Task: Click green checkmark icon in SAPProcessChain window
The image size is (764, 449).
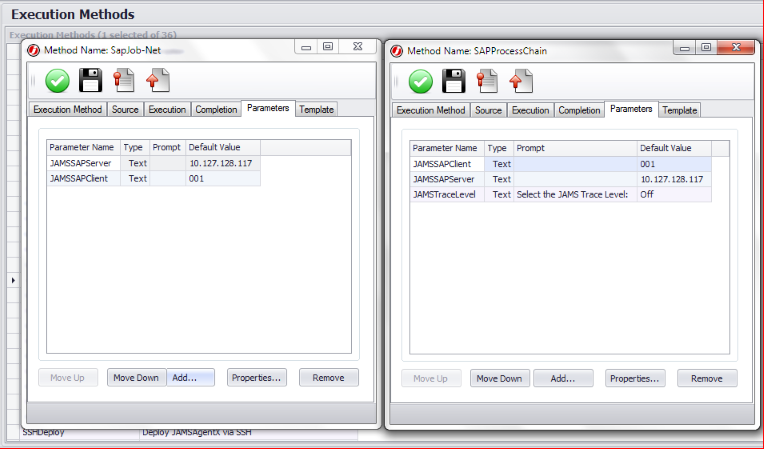Action: tap(420, 81)
